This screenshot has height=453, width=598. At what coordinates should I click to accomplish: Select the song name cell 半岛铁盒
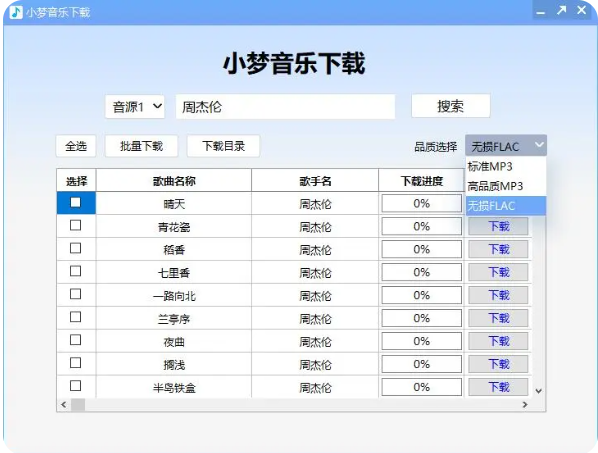pos(174,387)
